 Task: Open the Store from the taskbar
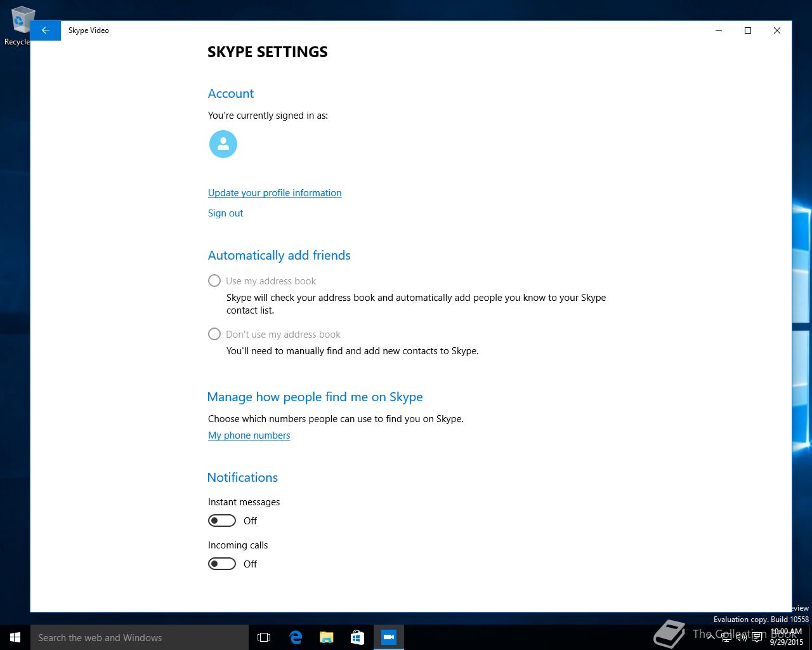[x=357, y=637]
